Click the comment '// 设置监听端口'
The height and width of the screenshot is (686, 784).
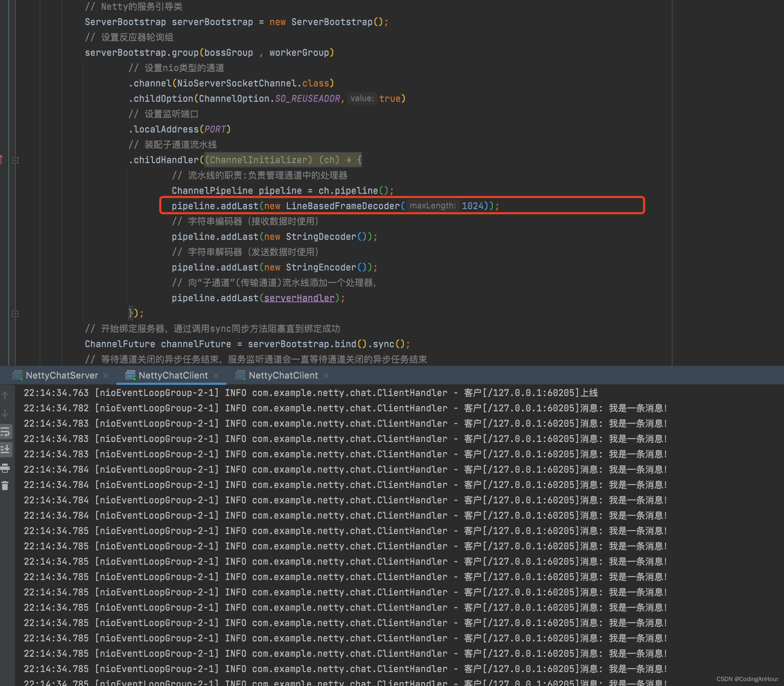[163, 114]
